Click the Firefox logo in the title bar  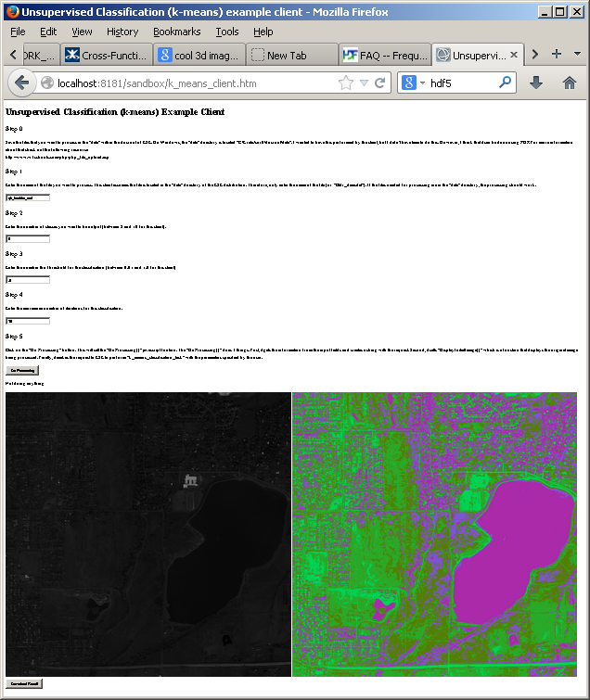pyautogui.click(x=12, y=12)
